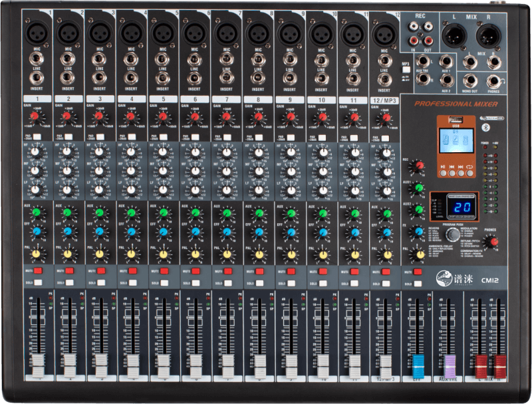Toggle the SOLO button on channel 3
Screen dimensions: 532x404
click(x=101, y=283)
